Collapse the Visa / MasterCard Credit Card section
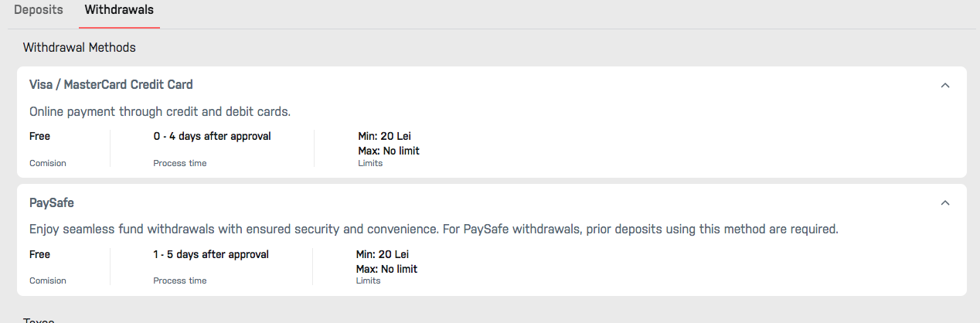 point(944,85)
